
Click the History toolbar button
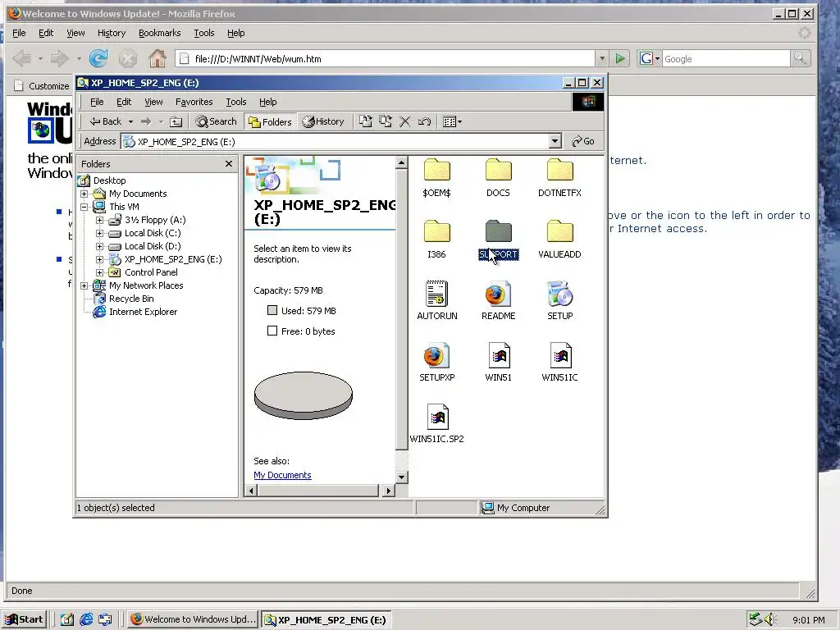pyautogui.click(x=323, y=121)
